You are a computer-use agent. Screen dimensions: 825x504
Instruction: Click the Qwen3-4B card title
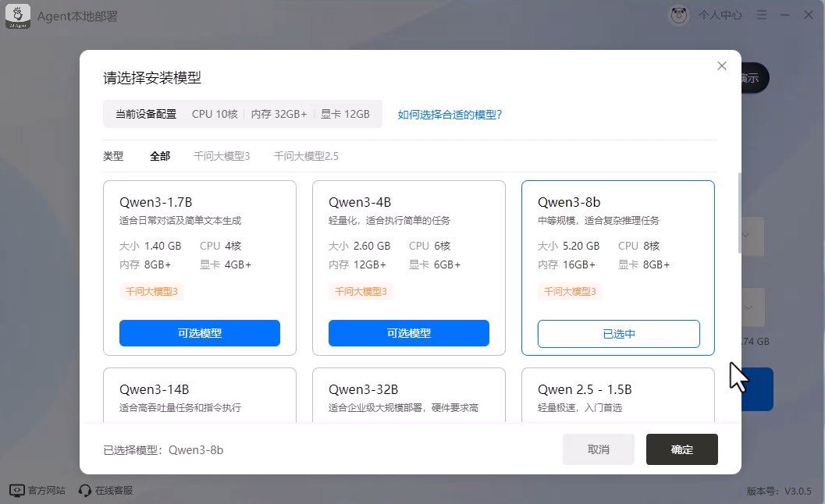[360, 202]
